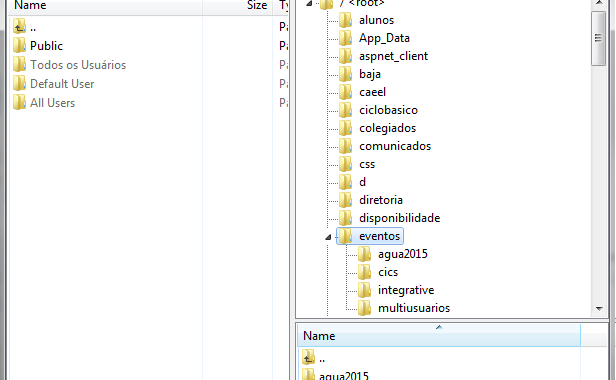This screenshot has height=380, width=616.
Task: Select the integrative subfolder label
Action: pyautogui.click(x=406, y=290)
